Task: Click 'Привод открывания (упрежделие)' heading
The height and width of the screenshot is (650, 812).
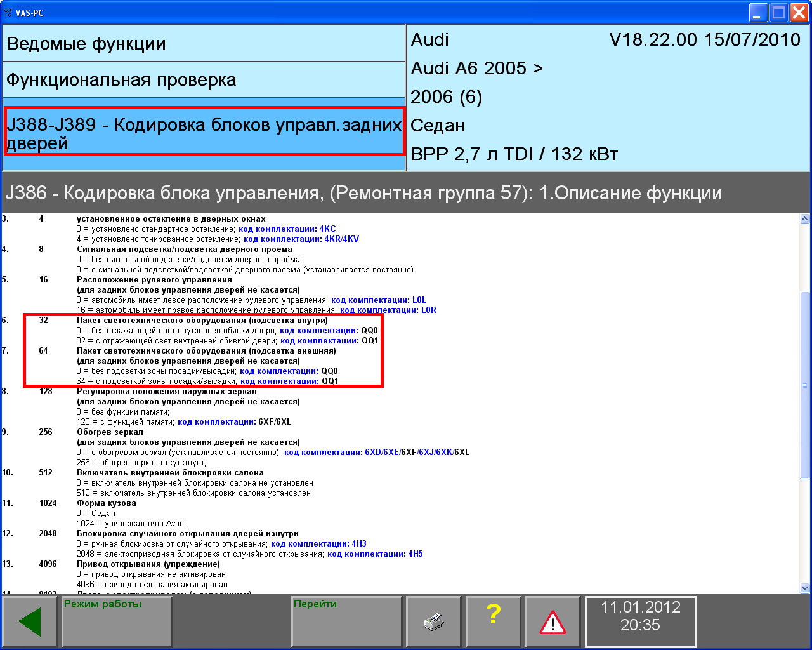Action: [148, 564]
